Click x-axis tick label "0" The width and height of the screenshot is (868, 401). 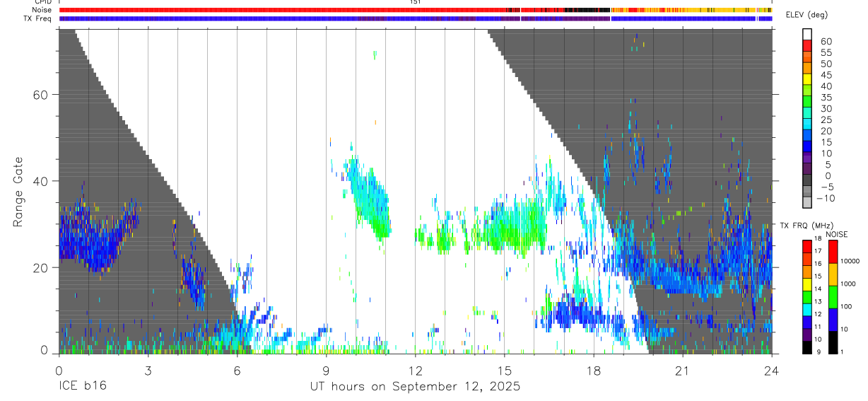point(59,370)
